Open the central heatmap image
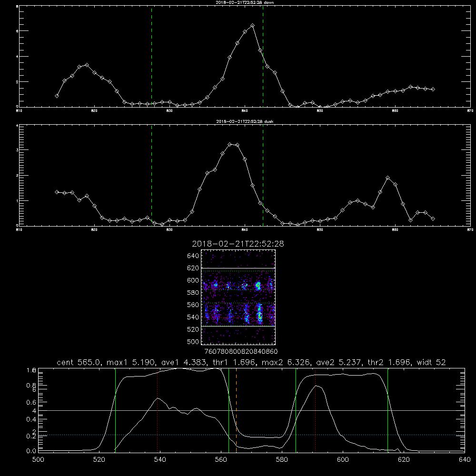Image resolution: width=476 pixels, height=476 pixels. 238,297
